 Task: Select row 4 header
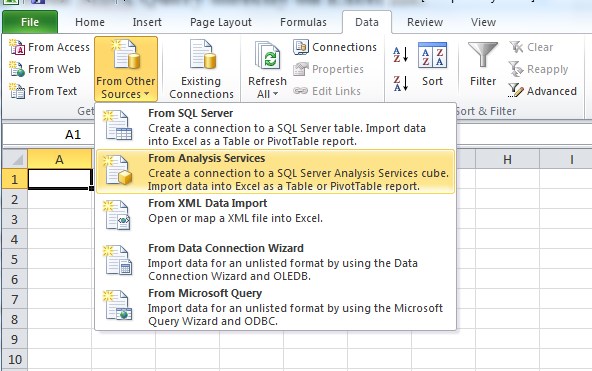[15, 239]
